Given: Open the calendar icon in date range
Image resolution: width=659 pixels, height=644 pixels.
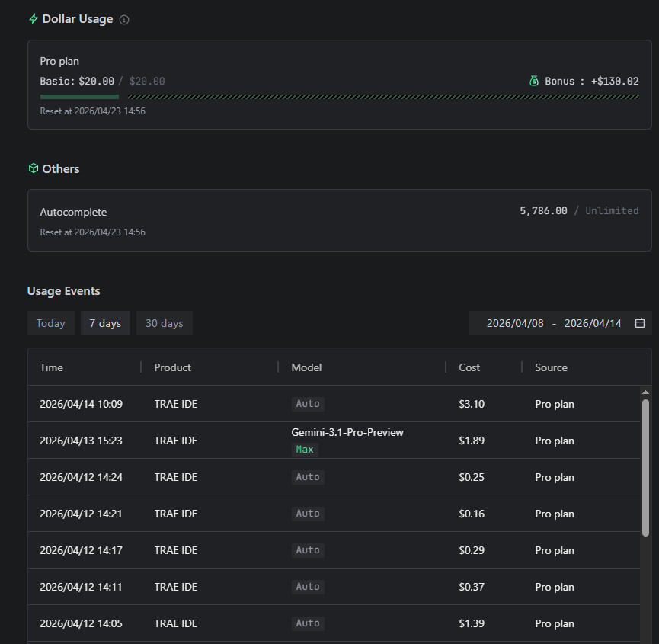Looking at the screenshot, I should pos(640,323).
